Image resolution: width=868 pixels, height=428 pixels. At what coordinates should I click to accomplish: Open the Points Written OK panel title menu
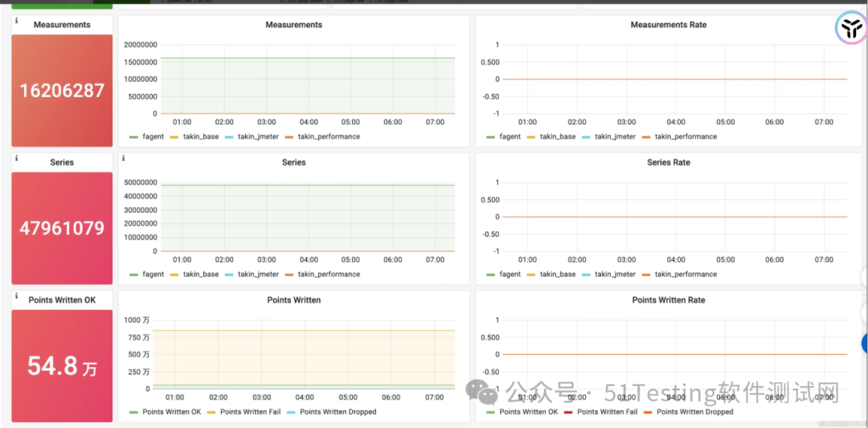(x=62, y=300)
